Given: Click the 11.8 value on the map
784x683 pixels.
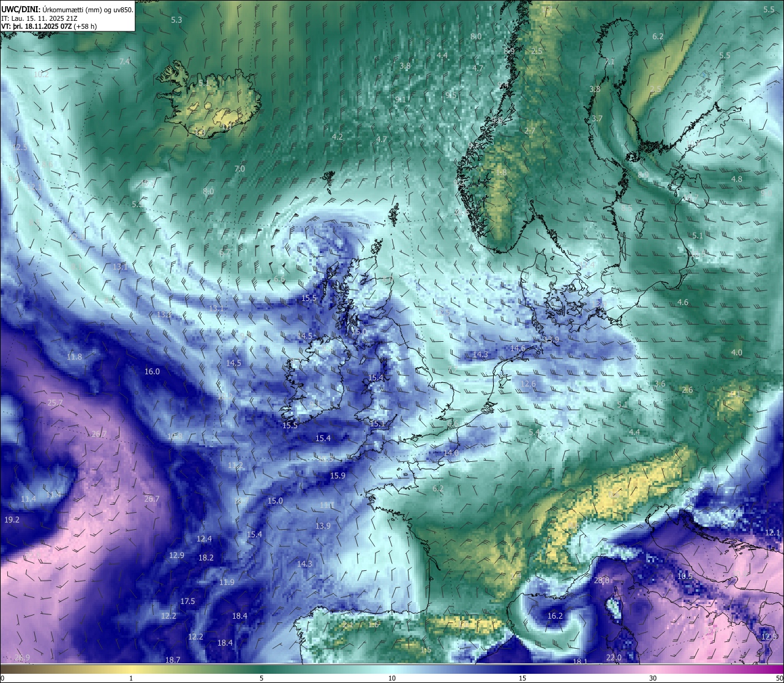Looking at the screenshot, I should (74, 357).
